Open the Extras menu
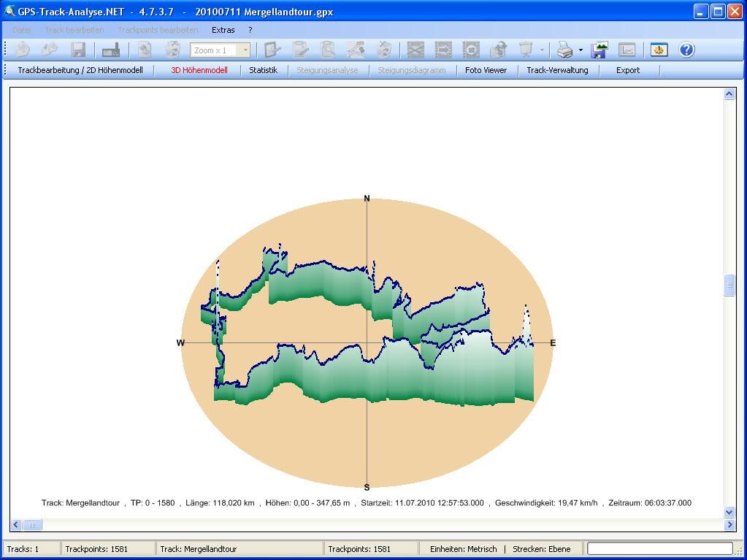747x560 pixels. (x=223, y=30)
